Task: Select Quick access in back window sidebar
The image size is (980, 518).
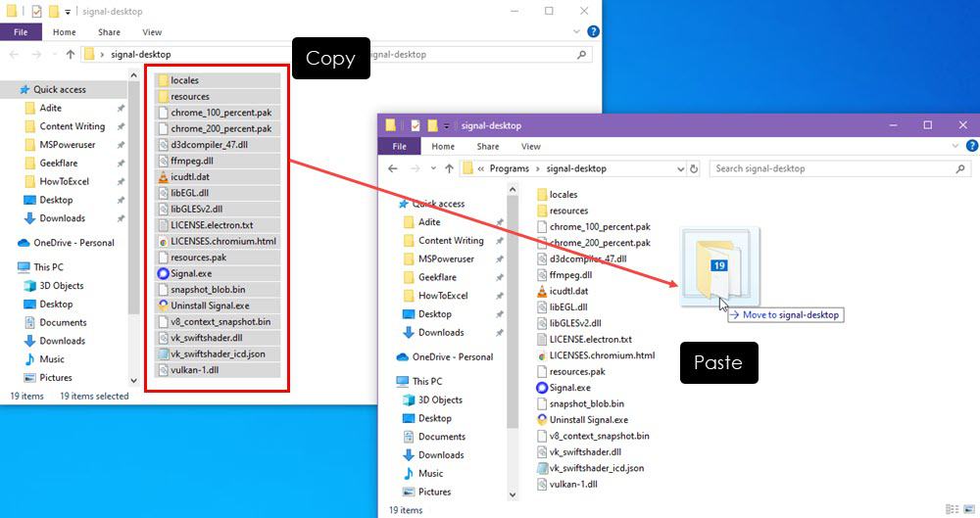Action: pyautogui.click(x=53, y=89)
